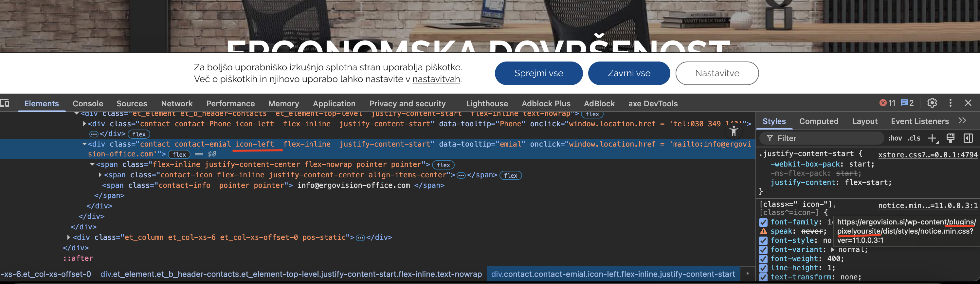This screenshot has height=284, width=980.
Task: Expand the contact-Phone div node
Action: coord(84,124)
